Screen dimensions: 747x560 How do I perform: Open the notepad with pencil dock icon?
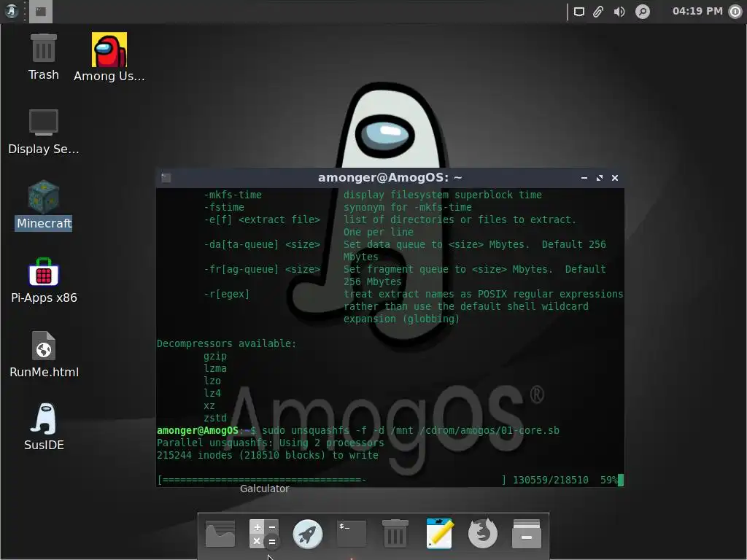pyautogui.click(x=439, y=533)
